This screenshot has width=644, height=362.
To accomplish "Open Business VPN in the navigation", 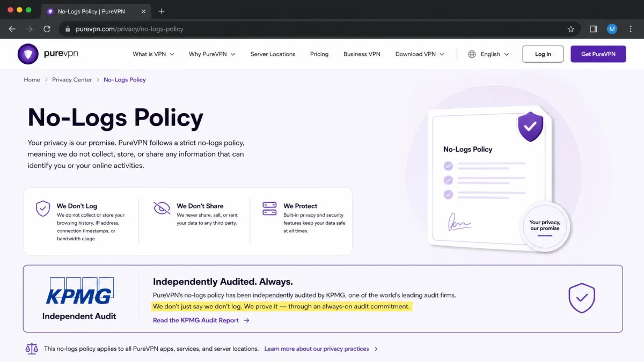I will 362,54.
